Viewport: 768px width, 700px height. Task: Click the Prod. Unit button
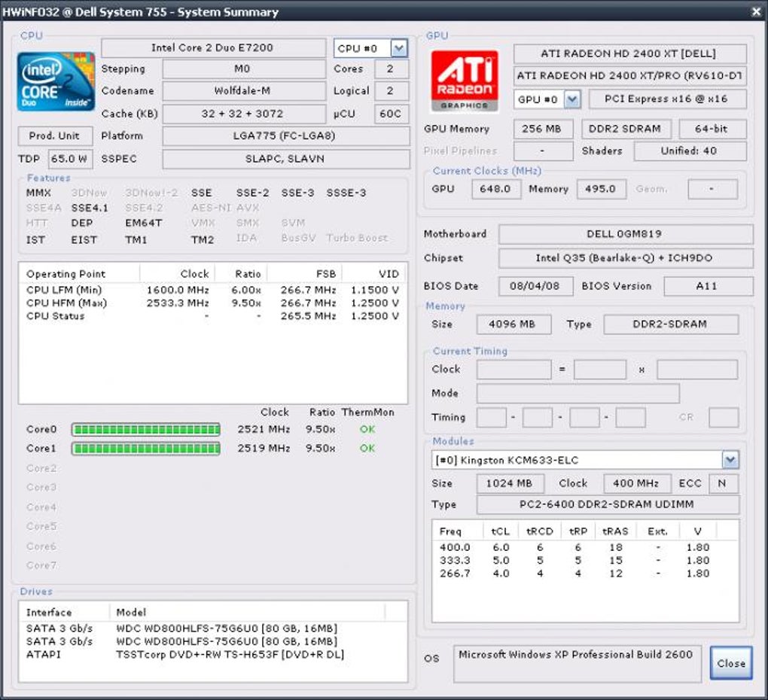click(x=55, y=136)
